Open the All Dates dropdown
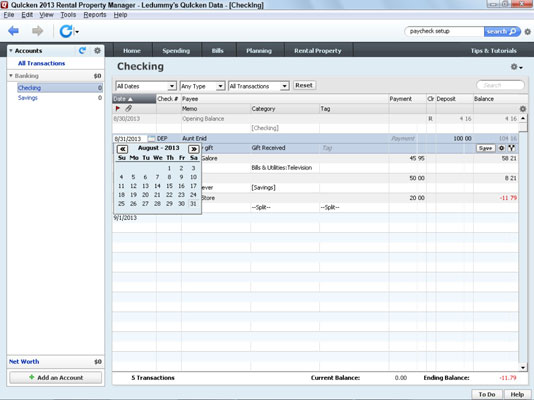The width and height of the screenshot is (534, 400). pos(146,86)
